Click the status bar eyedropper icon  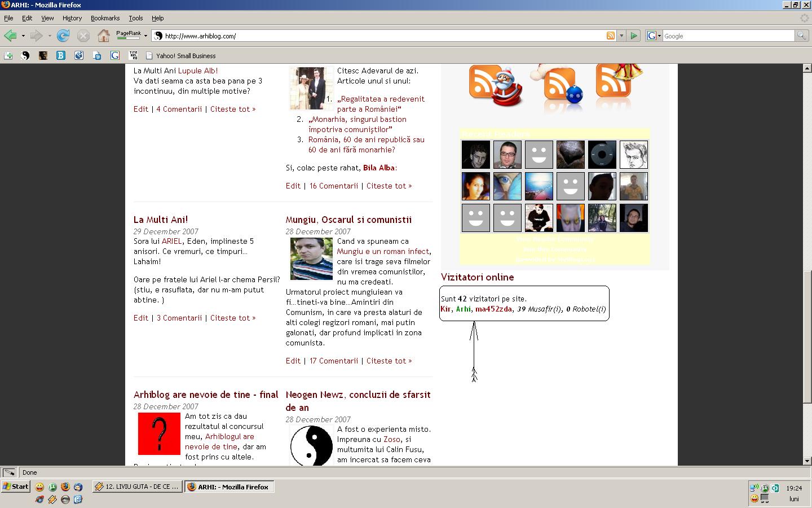[9, 472]
